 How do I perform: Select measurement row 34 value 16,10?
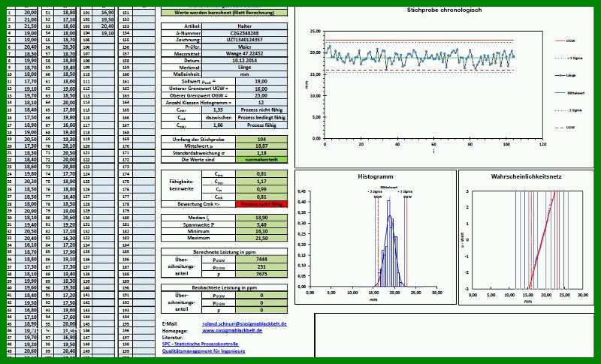coord(26,245)
